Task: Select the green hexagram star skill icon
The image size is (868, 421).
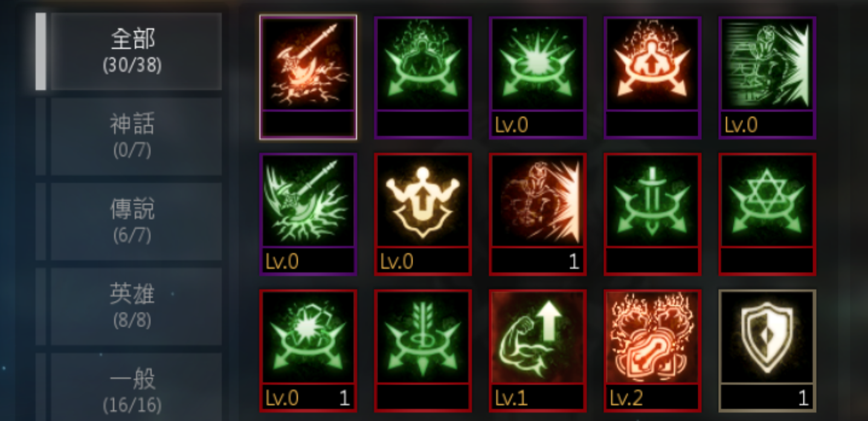Action: [x=767, y=214]
